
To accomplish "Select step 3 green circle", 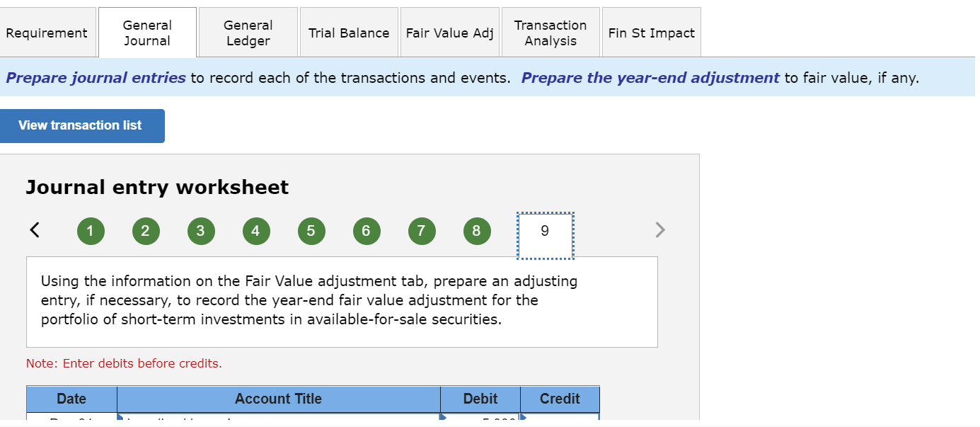I will point(201,231).
